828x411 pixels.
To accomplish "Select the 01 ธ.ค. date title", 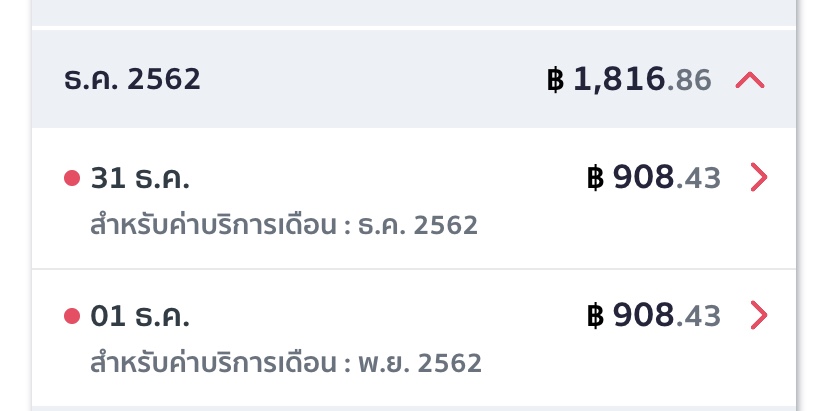I will pyautogui.click(x=140, y=316).
